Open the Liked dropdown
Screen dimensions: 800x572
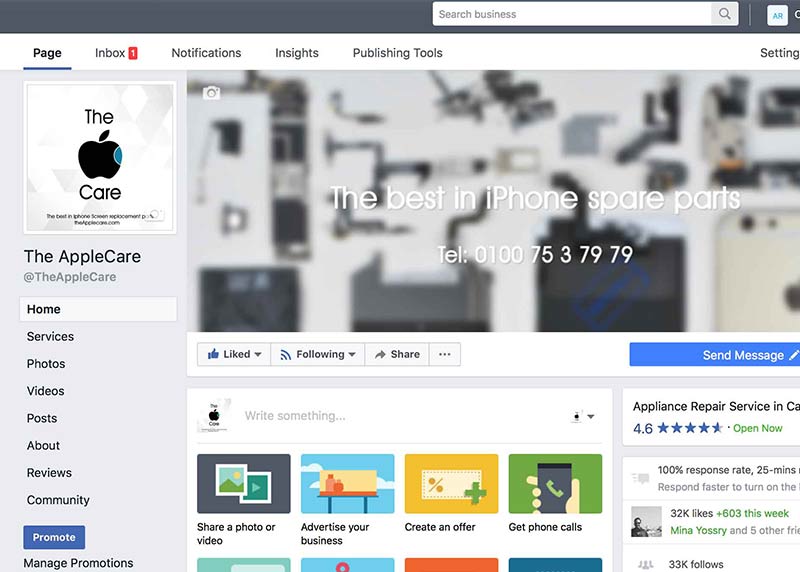[234, 354]
